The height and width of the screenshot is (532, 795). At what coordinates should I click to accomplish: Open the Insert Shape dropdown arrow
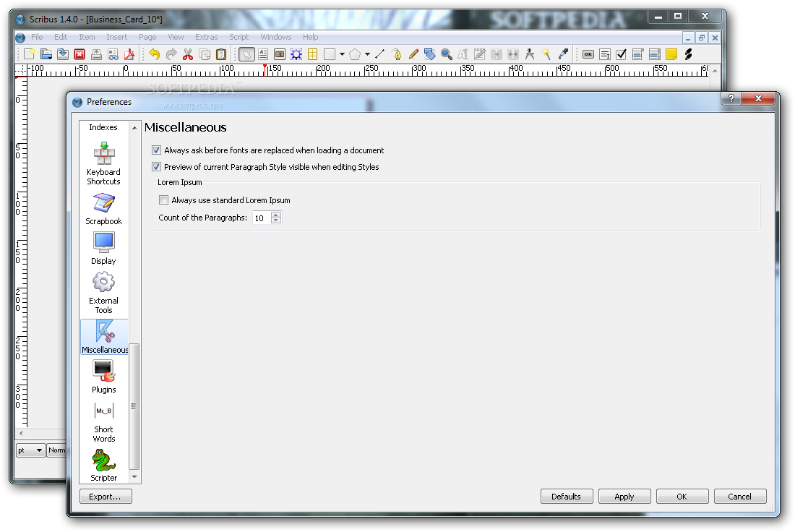pos(343,54)
